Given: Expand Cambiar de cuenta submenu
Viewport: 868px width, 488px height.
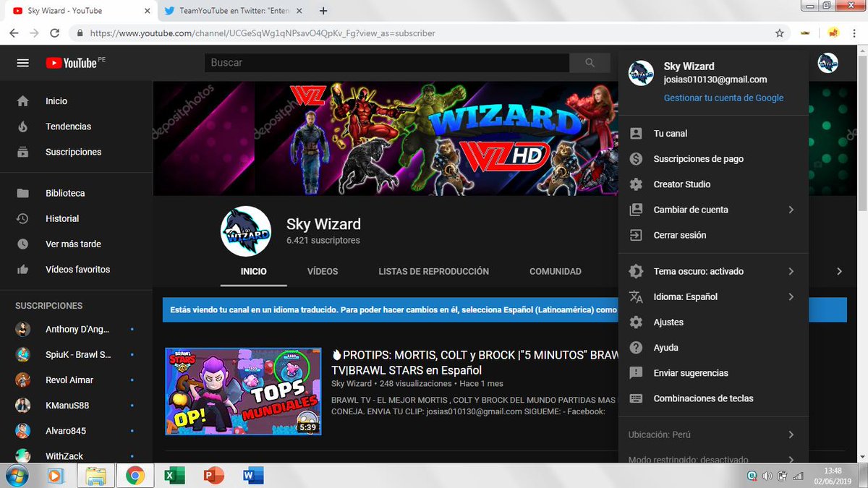Looking at the screenshot, I should point(791,210).
